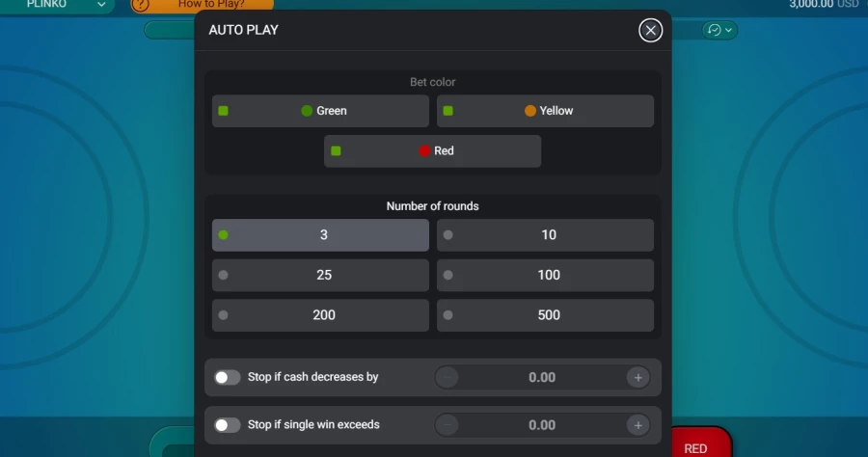Select 3 rounds option
This screenshot has height=457, width=868.
[320, 235]
